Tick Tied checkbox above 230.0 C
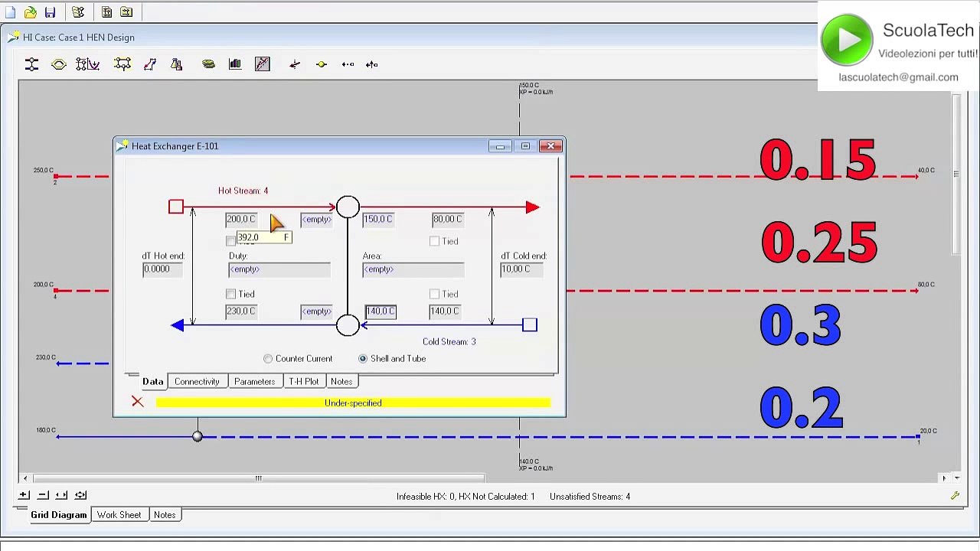 coord(230,294)
